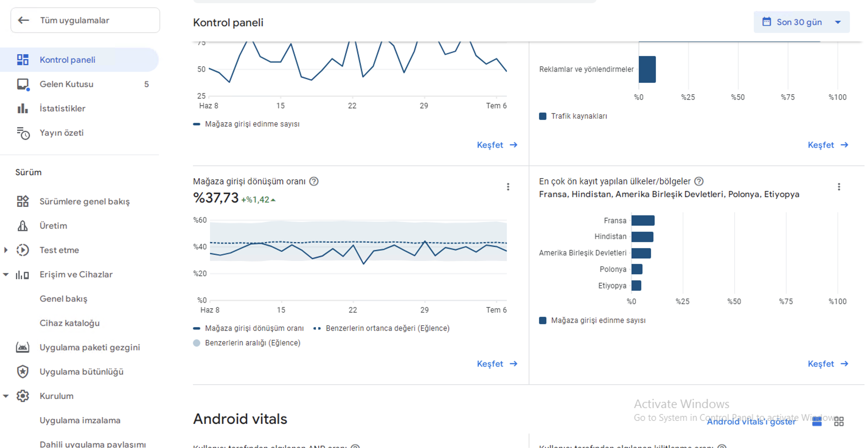Collapse the Erişim ve Cihazlar section
868x448 pixels.
click(x=6, y=275)
